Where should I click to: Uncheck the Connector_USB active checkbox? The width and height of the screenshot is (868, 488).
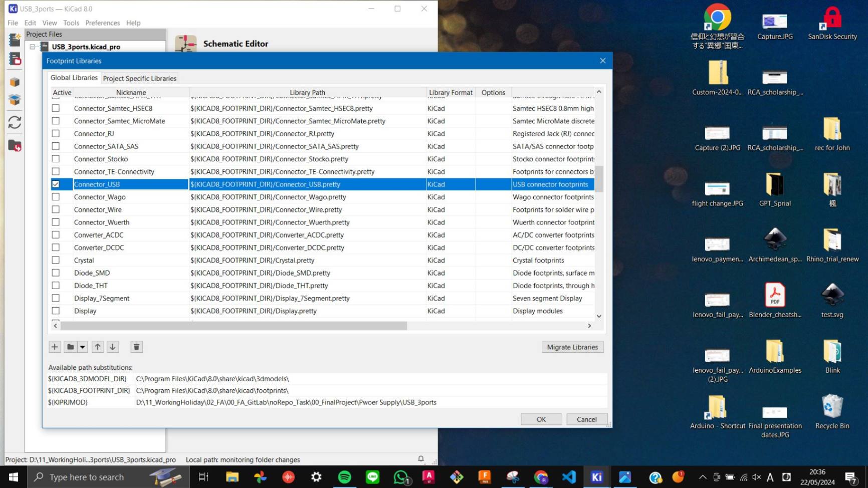click(x=56, y=184)
